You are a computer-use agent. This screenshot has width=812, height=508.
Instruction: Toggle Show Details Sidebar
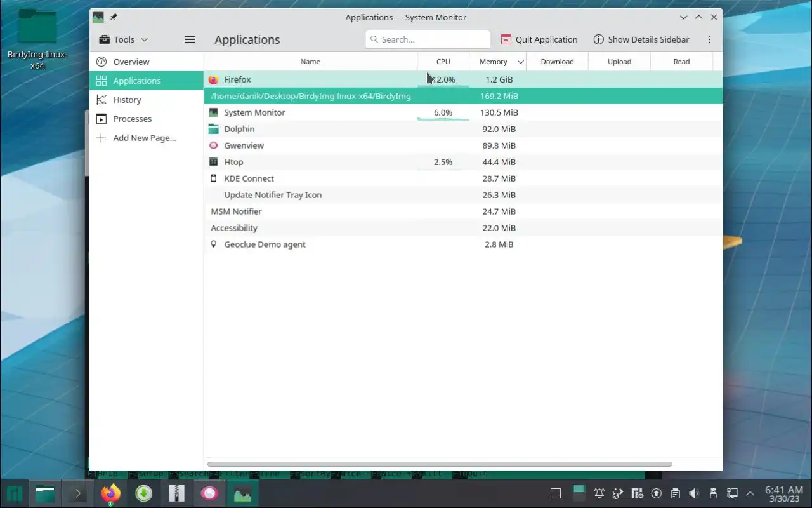pyautogui.click(x=641, y=39)
